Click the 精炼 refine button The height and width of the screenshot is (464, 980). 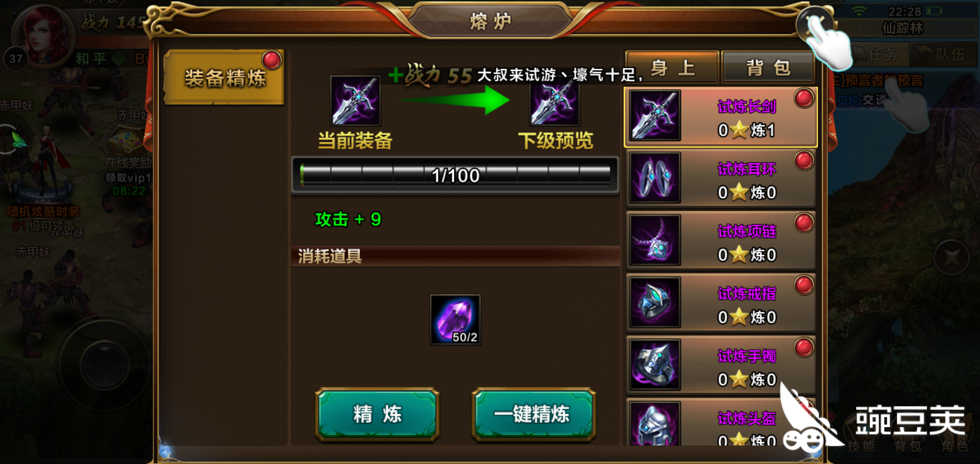[377, 414]
